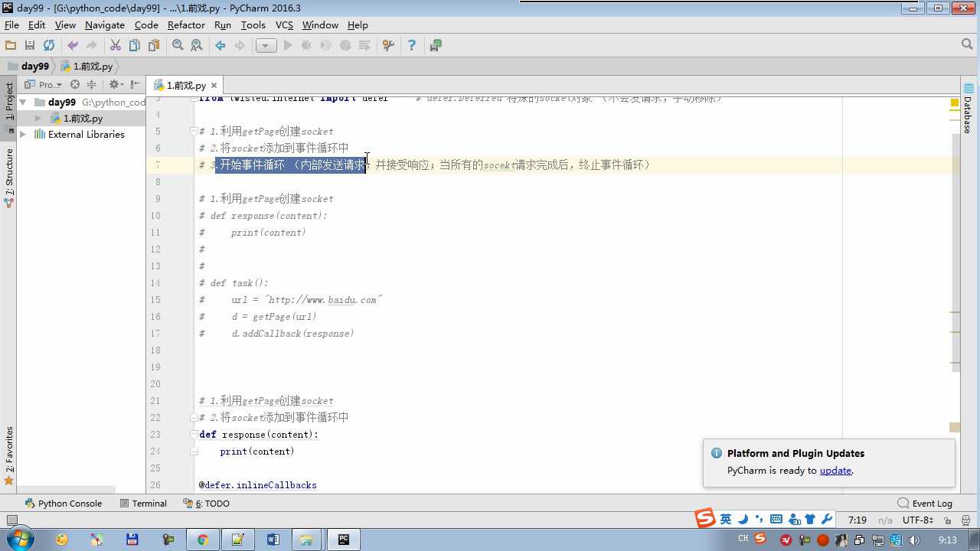Collapse the day99 project tree node
This screenshot has width=980, height=551.
point(23,102)
